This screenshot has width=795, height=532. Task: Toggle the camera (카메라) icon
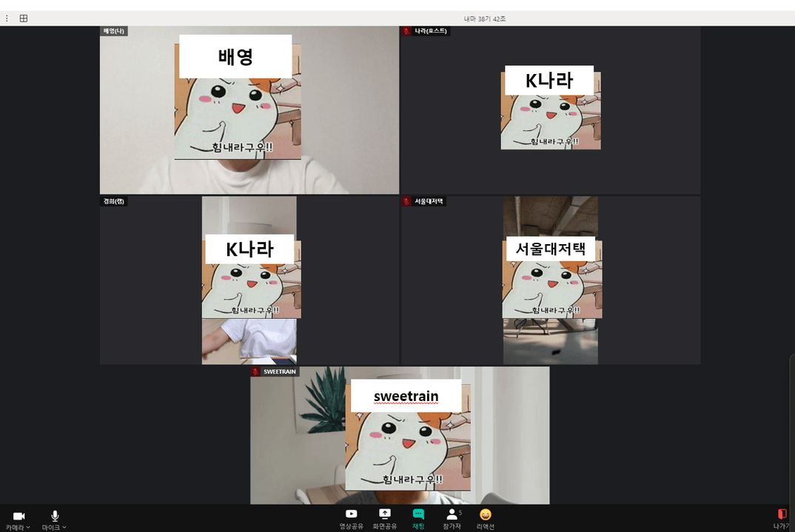pyautogui.click(x=19, y=516)
